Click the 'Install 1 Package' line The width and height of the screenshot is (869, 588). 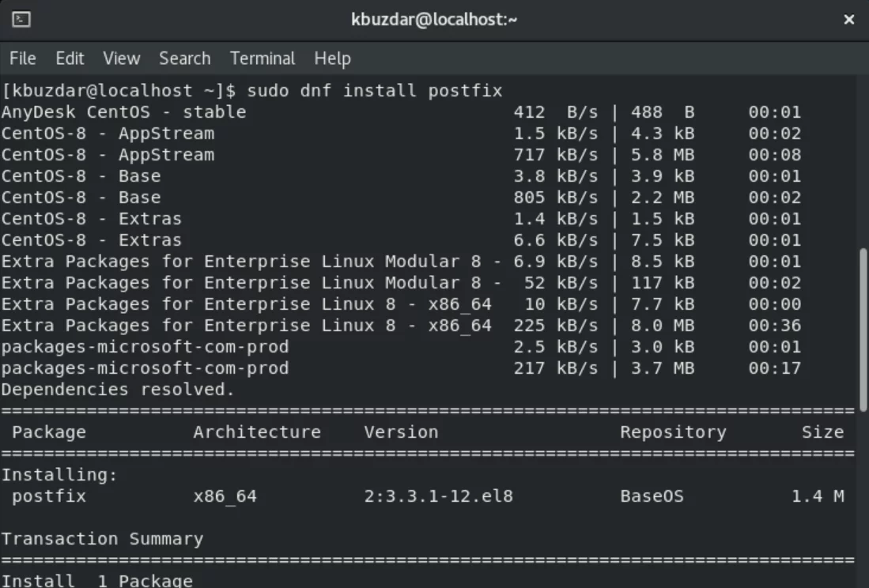97,580
